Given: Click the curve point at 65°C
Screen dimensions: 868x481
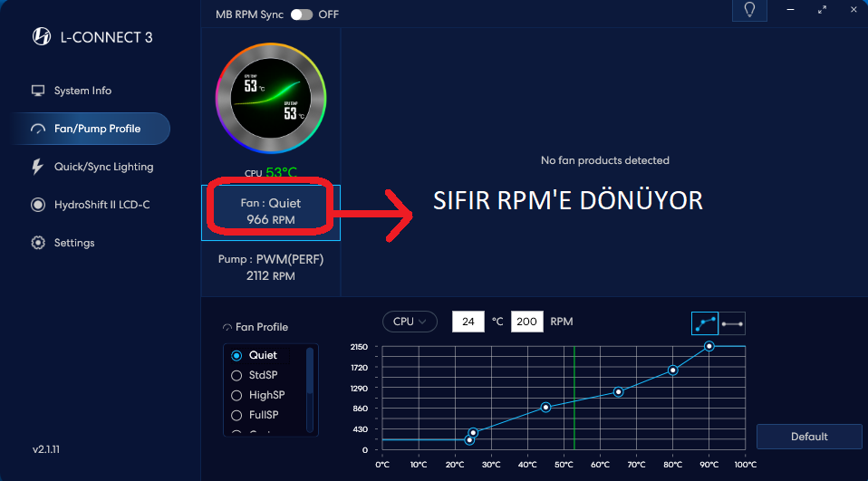Looking at the screenshot, I should 618,392.
